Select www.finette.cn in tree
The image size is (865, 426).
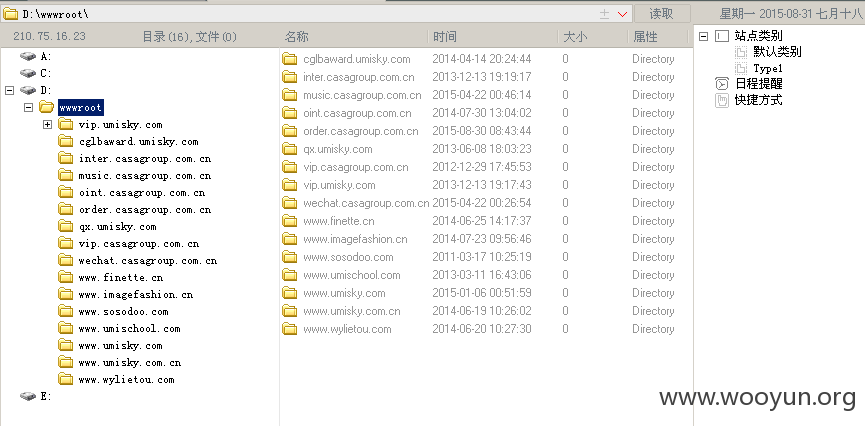121,278
